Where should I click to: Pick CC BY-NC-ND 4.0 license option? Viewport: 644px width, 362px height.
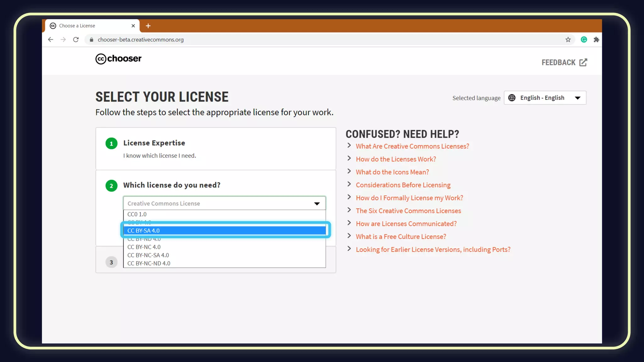pos(149,263)
